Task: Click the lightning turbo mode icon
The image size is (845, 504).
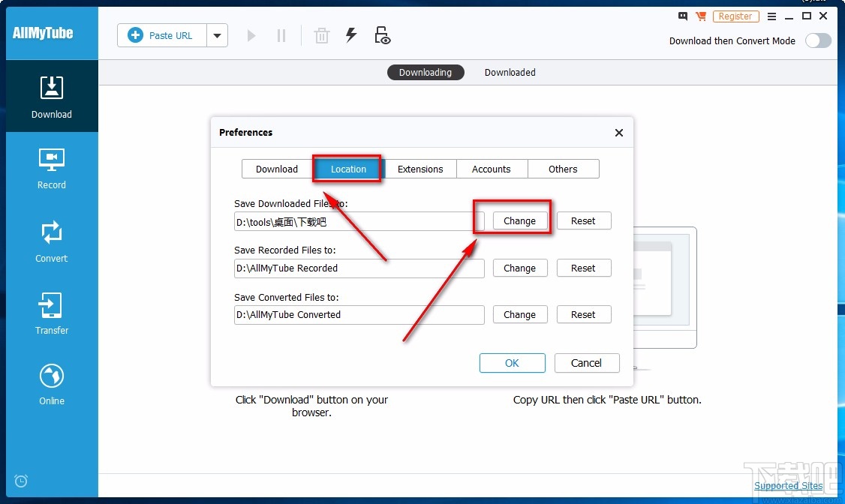Action: pos(351,35)
